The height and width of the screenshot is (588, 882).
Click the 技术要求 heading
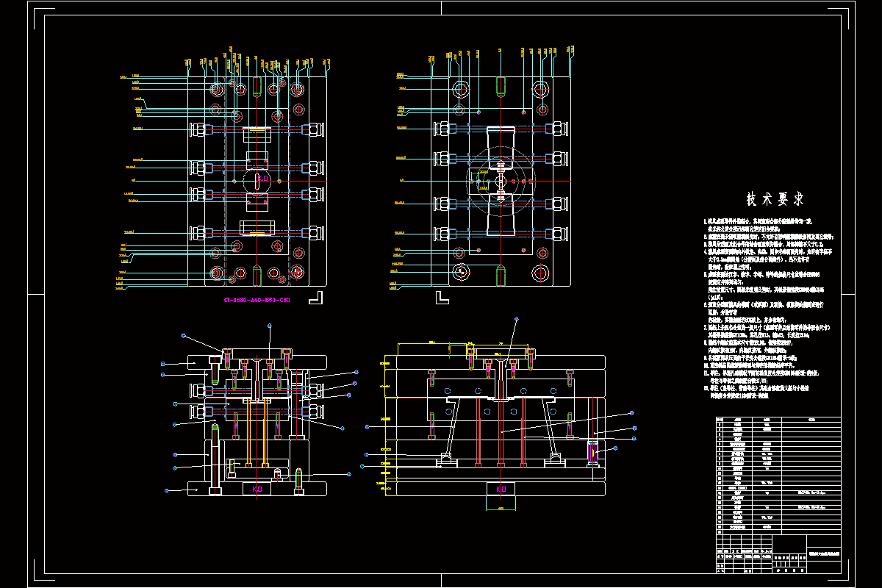[775, 199]
